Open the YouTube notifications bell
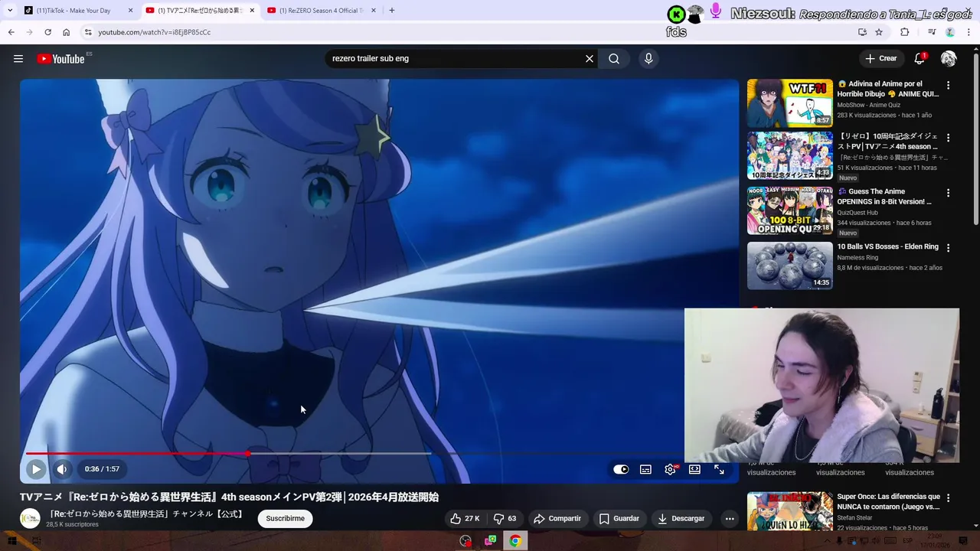 click(x=920, y=59)
